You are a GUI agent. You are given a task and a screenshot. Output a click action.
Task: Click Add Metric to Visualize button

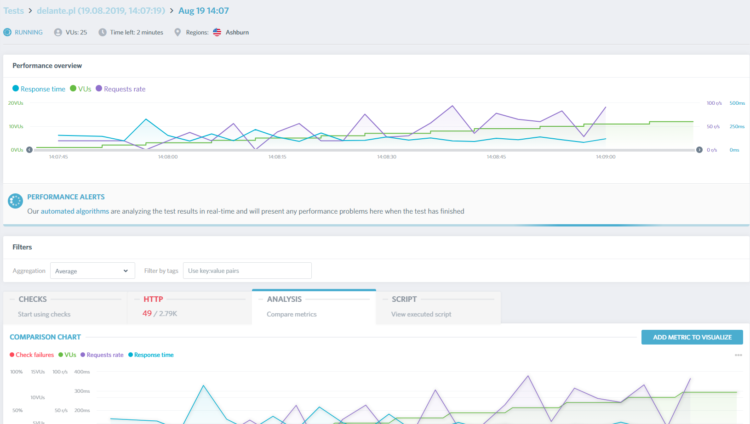691,337
